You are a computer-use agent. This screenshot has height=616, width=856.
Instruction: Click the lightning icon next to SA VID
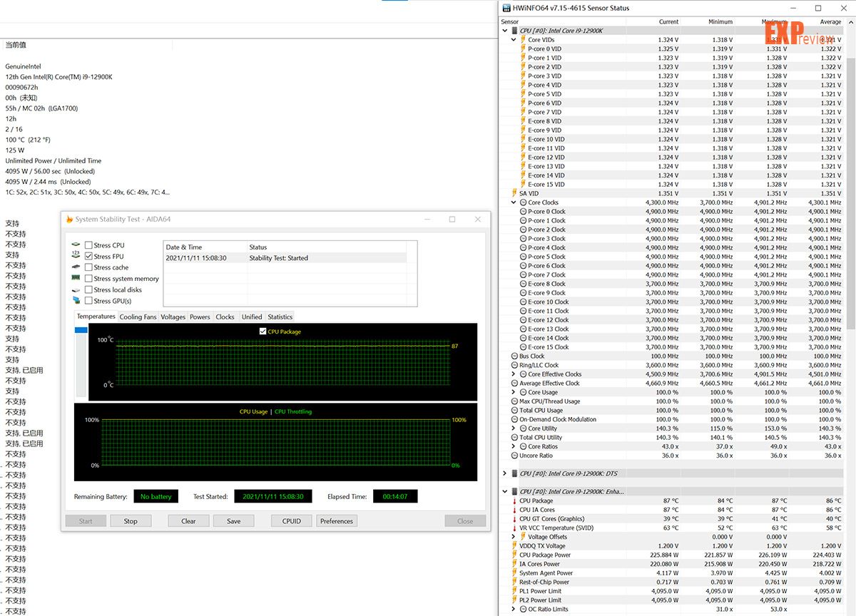click(x=514, y=193)
